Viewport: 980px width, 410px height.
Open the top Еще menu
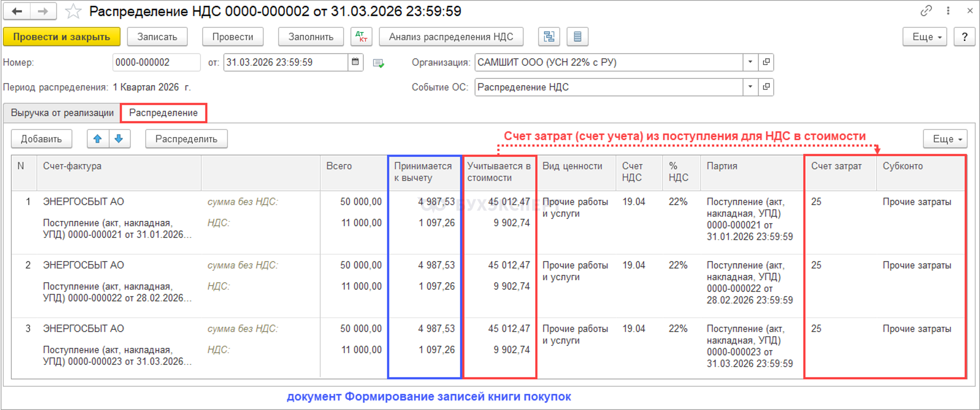point(925,36)
